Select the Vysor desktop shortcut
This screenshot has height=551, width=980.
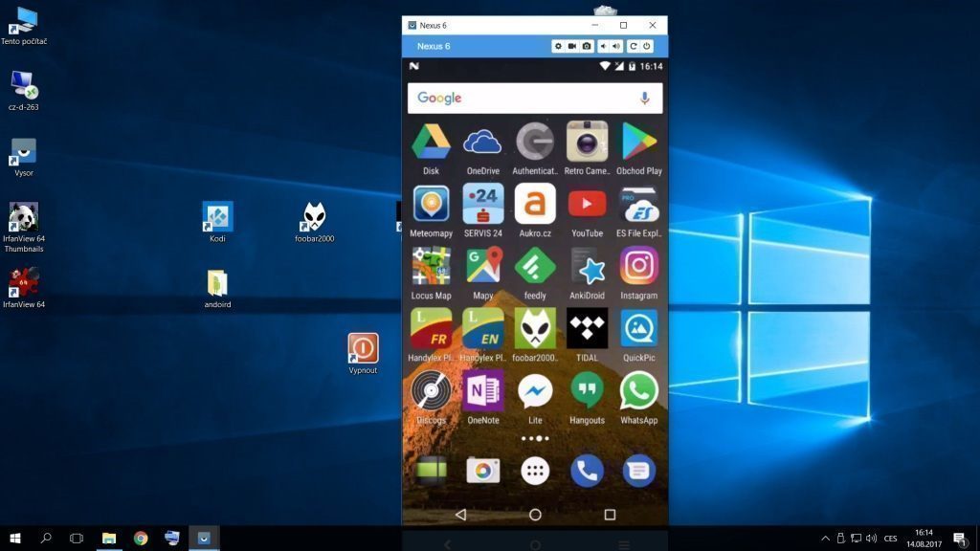pos(24,158)
